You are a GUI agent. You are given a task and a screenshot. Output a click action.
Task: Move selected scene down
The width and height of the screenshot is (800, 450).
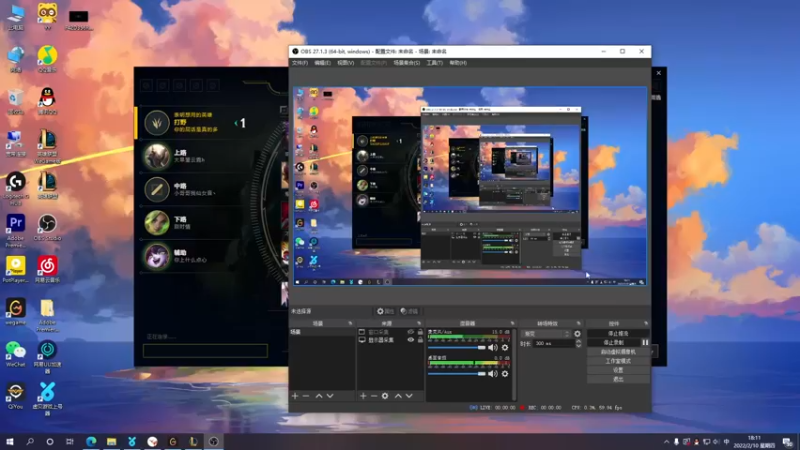(x=330, y=396)
